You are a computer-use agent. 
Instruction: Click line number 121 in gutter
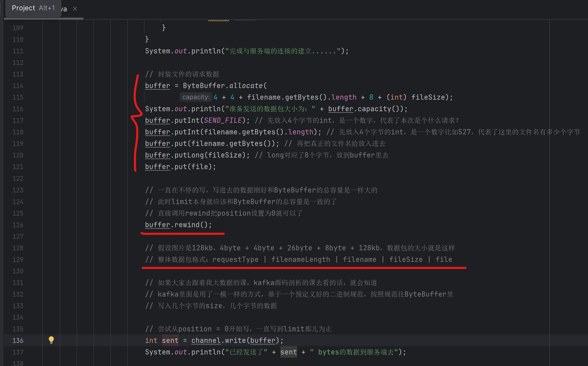[18, 167]
